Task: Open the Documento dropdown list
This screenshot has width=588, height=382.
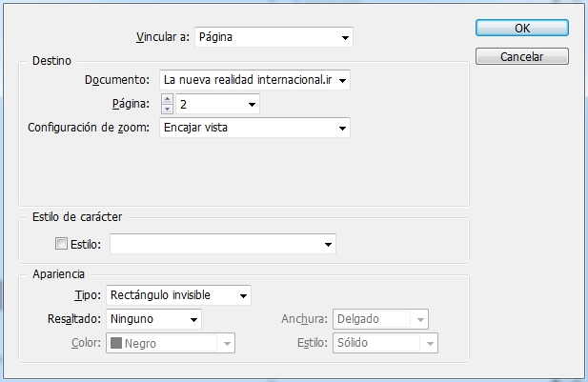Action: 254,80
